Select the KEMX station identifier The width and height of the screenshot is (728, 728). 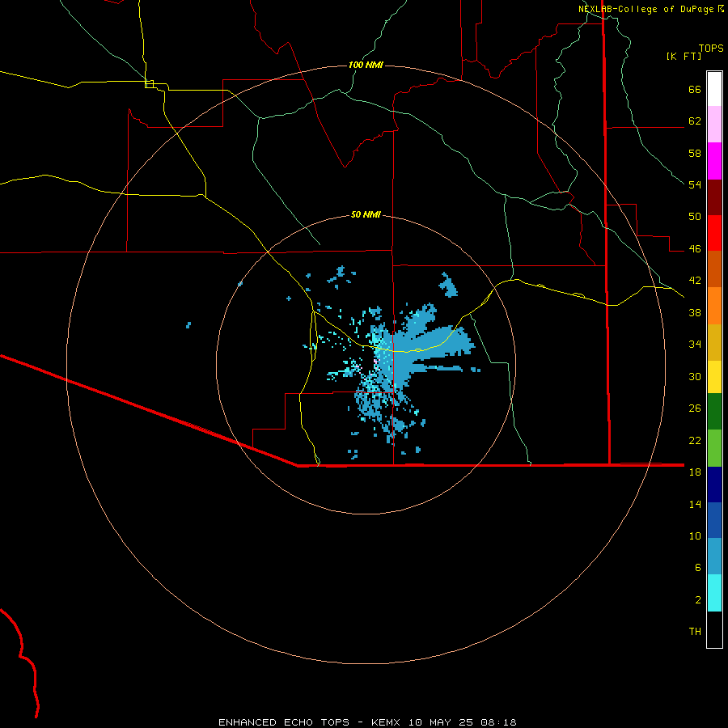[x=386, y=722]
